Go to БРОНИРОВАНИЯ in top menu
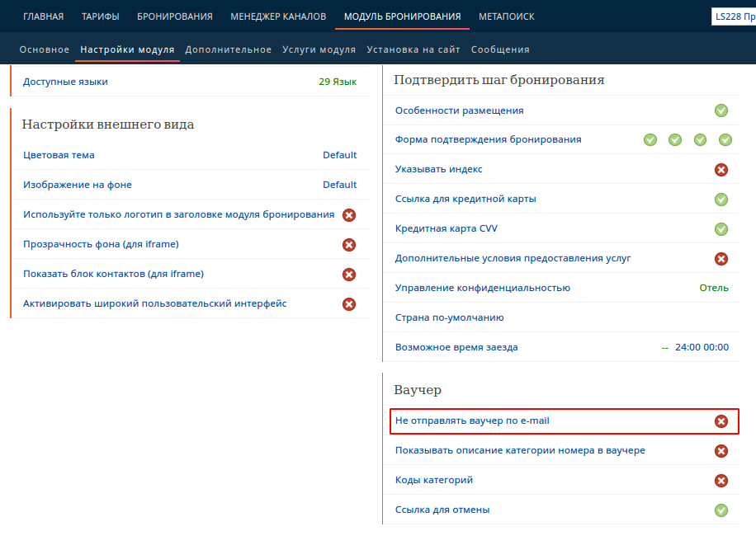This screenshot has height=550, width=756. 174,16
